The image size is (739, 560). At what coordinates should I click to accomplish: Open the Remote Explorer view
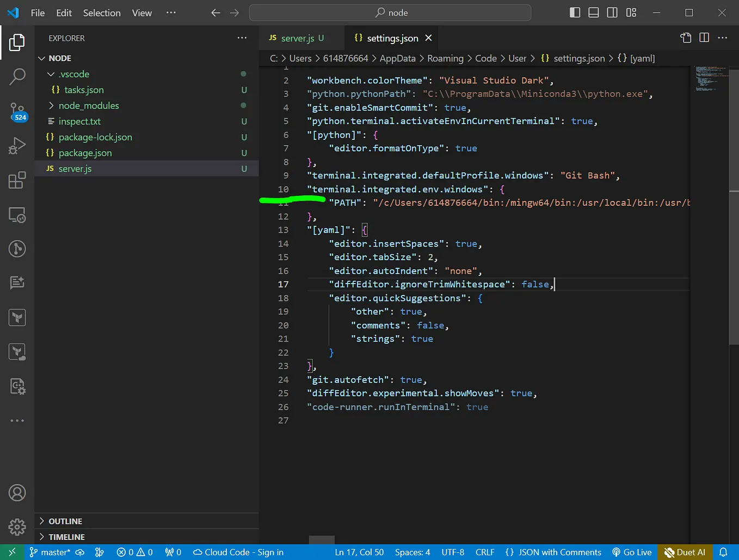(17, 215)
